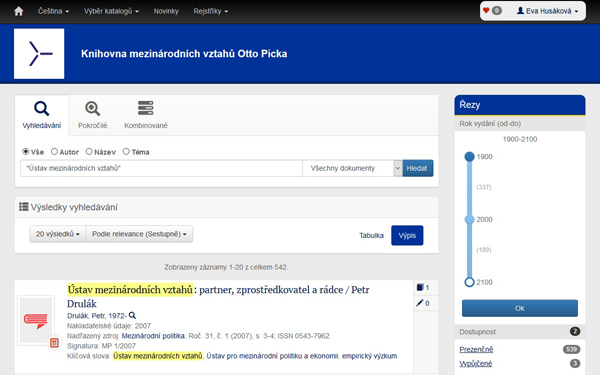The height and width of the screenshot is (375, 600).
Task: Switch to Tabulka view
Action: click(371, 235)
